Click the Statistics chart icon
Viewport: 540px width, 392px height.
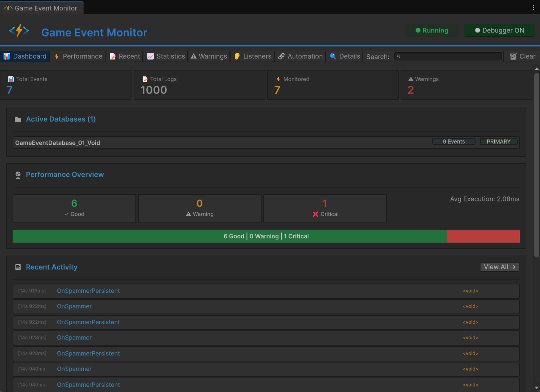click(x=150, y=56)
